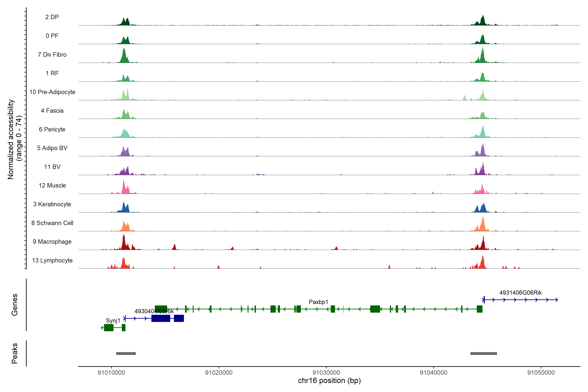588x392 pixels.
Task: Select the 10 Pre-Adipocyte track label
Action: click(52, 92)
